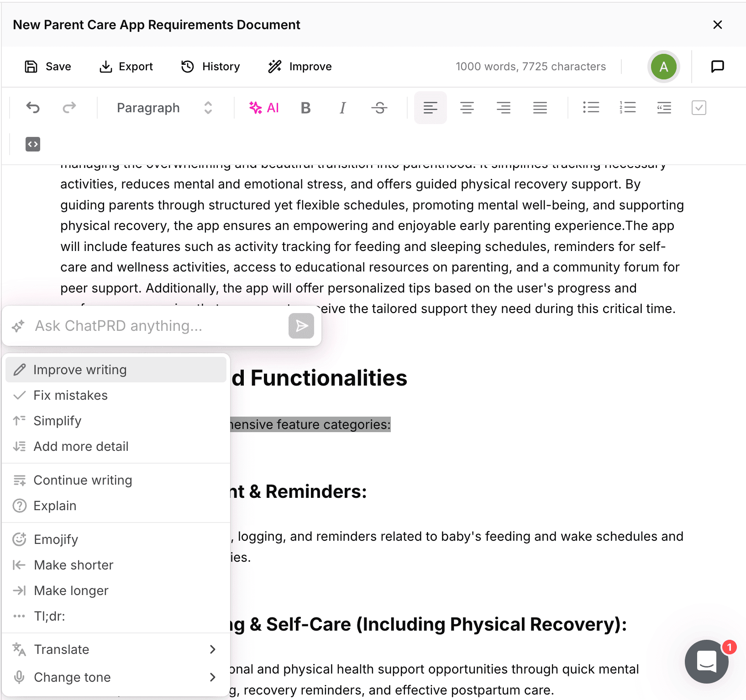This screenshot has width=746, height=700.
Task: Choose Simplify from the AI menu
Action: click(58, 421)
